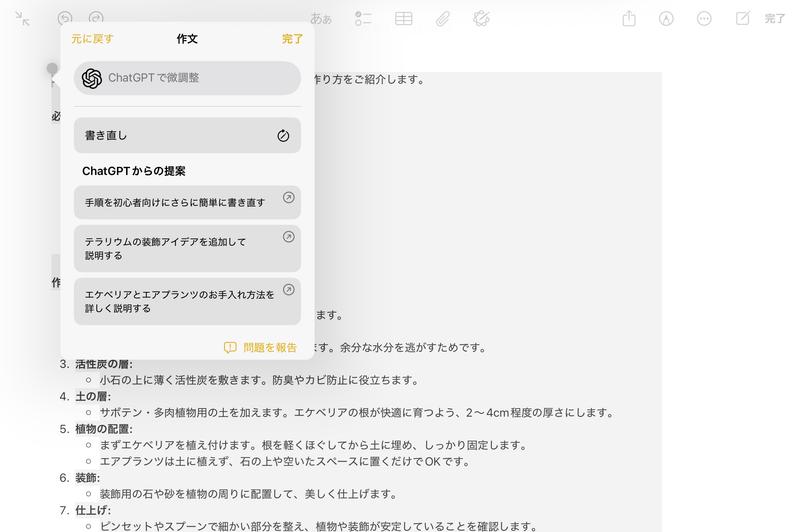
Task: Click the line starting サボテン・多肉植物用の土
Action: click(357, 413)
